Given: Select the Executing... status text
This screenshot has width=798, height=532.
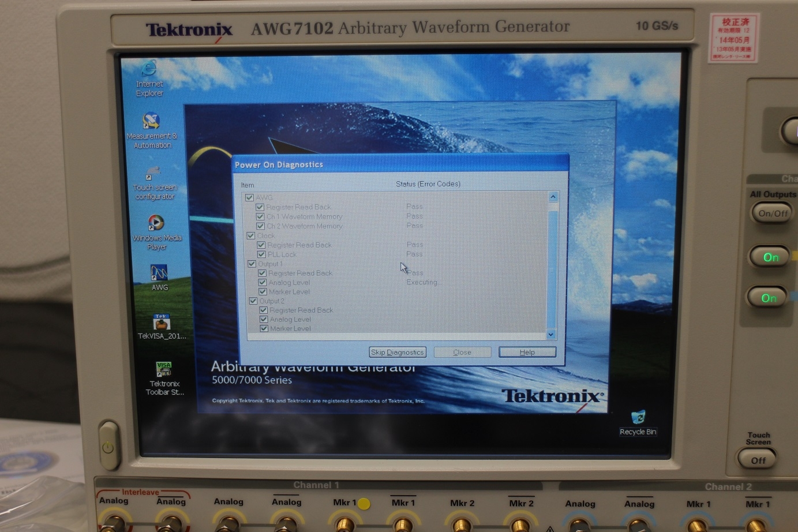Looking at the screenshot, I should pos(423,282).
